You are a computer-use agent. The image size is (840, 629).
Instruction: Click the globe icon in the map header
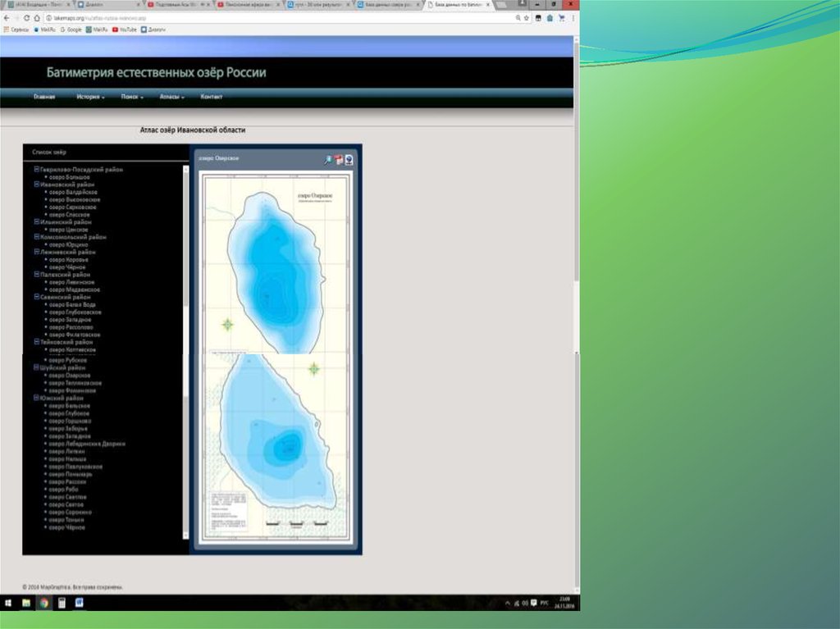349,160
